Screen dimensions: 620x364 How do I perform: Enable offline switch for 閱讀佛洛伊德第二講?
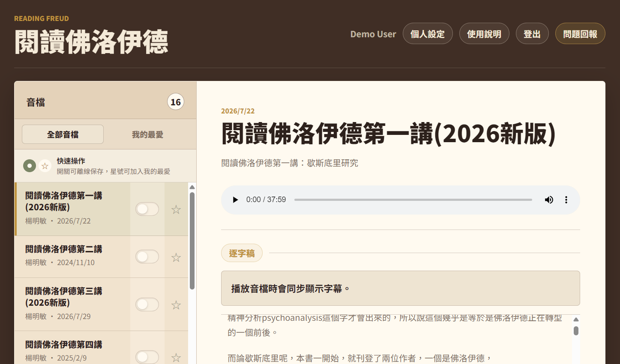coord(147,257)
